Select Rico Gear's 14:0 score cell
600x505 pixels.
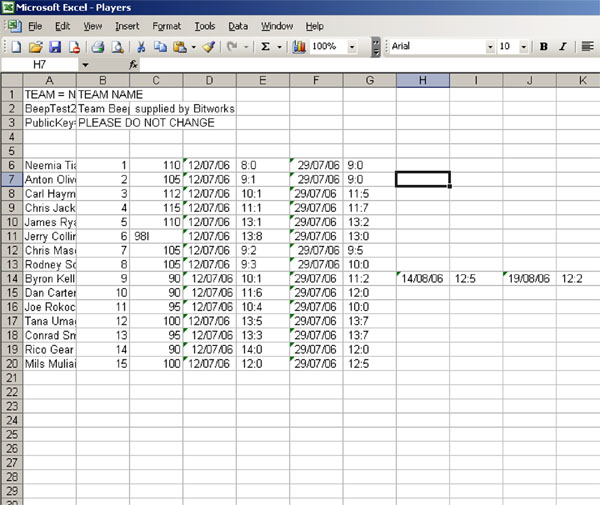point(263,349)
